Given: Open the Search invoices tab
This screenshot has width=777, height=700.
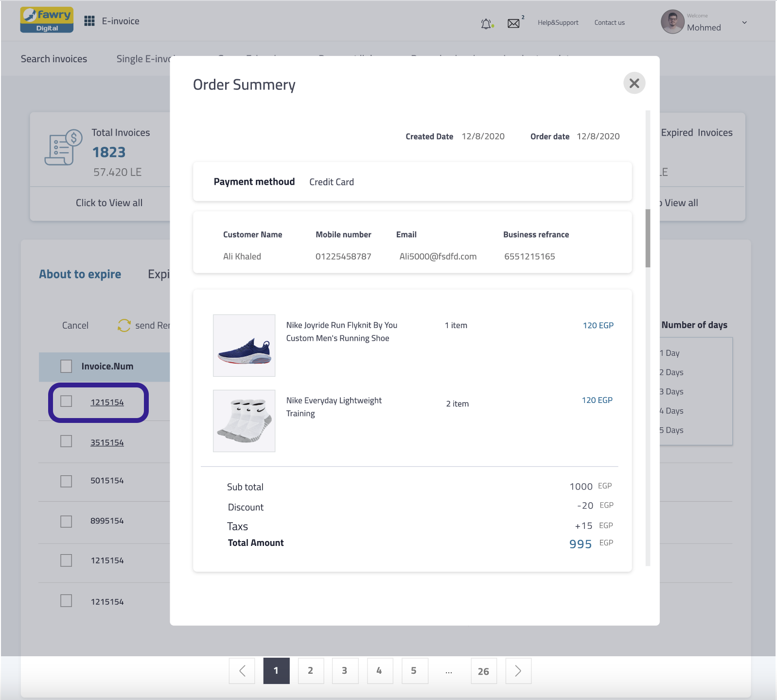Looking at the screenshot, I should coord(54,59).
